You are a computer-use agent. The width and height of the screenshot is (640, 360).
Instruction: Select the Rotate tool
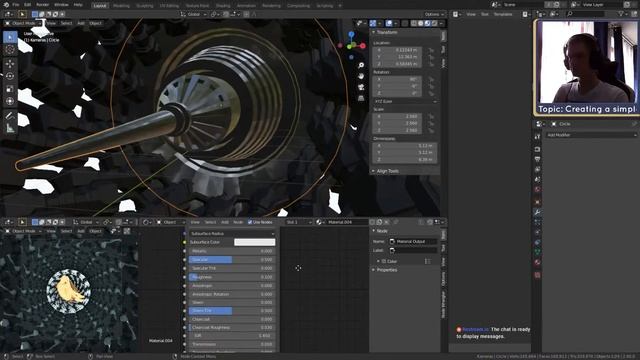(10, 76)
